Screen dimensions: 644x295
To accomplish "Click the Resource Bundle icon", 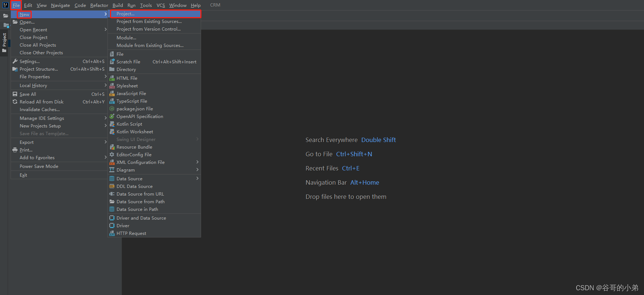I will point(112,147).
